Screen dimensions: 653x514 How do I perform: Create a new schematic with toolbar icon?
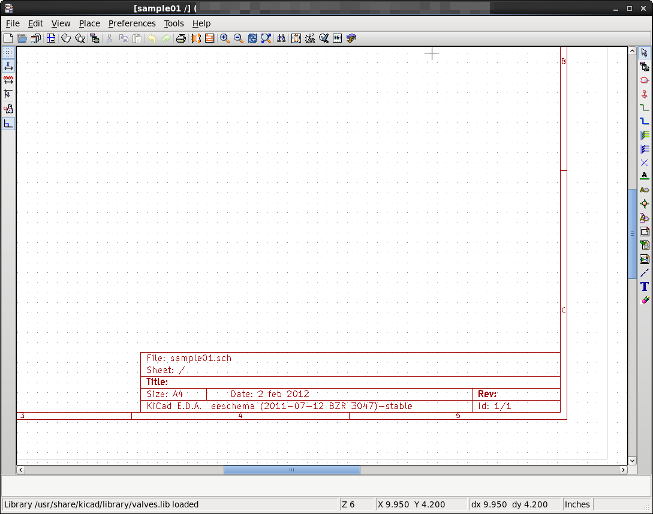tap(8, 38)
